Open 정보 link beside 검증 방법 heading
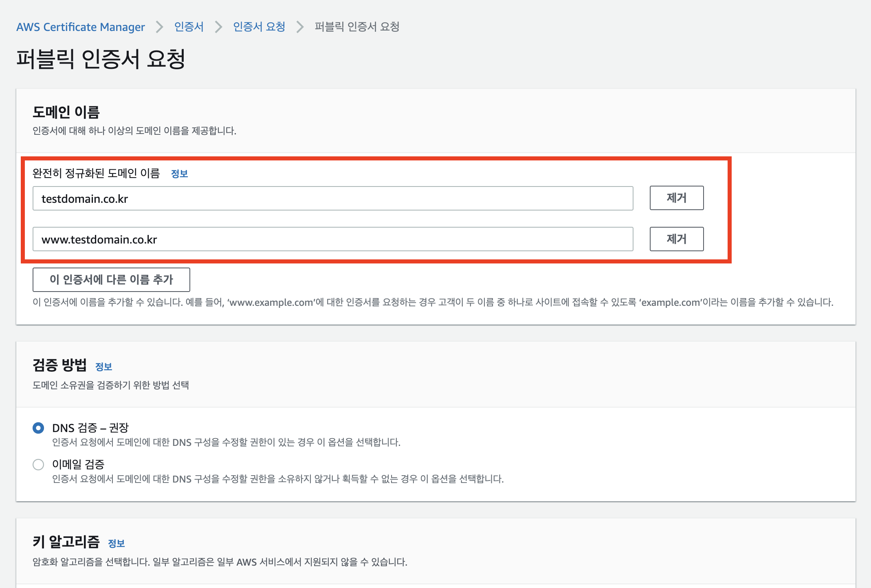 (x=103, y=367)
